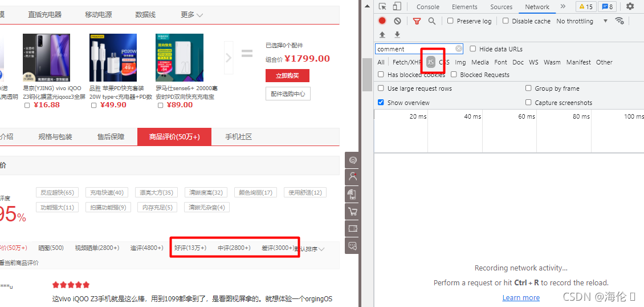Toggle the network filter funnel icon
The width and height of the screenshot is (644, 307).
click(417, 21)
